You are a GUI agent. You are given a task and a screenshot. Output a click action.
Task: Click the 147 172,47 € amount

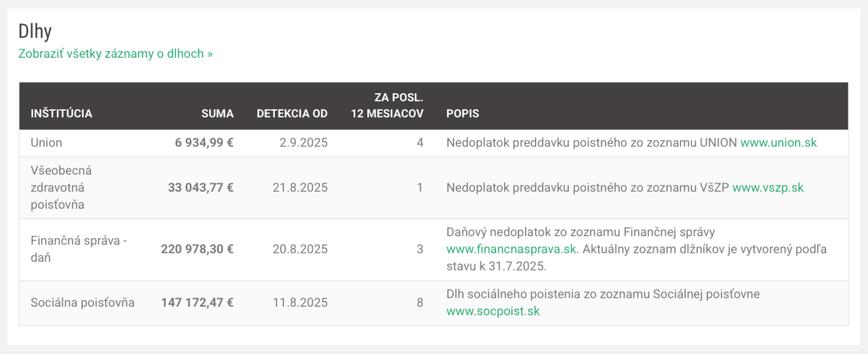(197, 303)
